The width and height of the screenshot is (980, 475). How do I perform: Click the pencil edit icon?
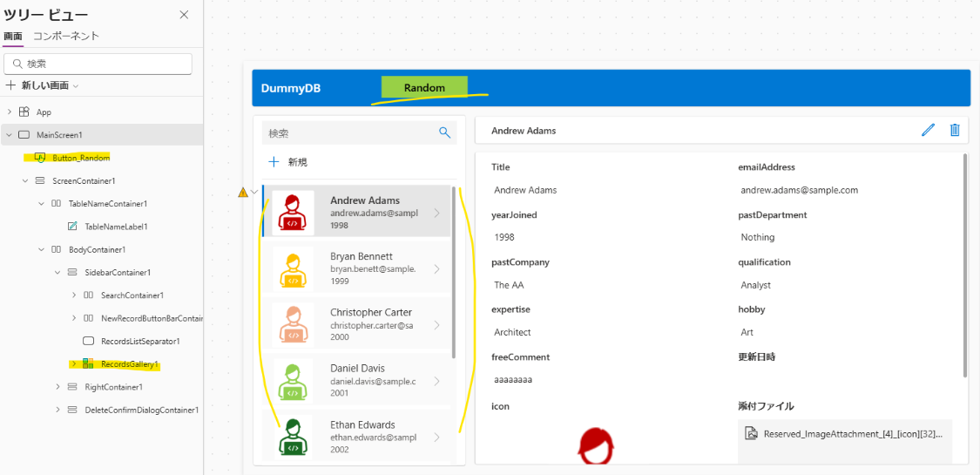928,130
